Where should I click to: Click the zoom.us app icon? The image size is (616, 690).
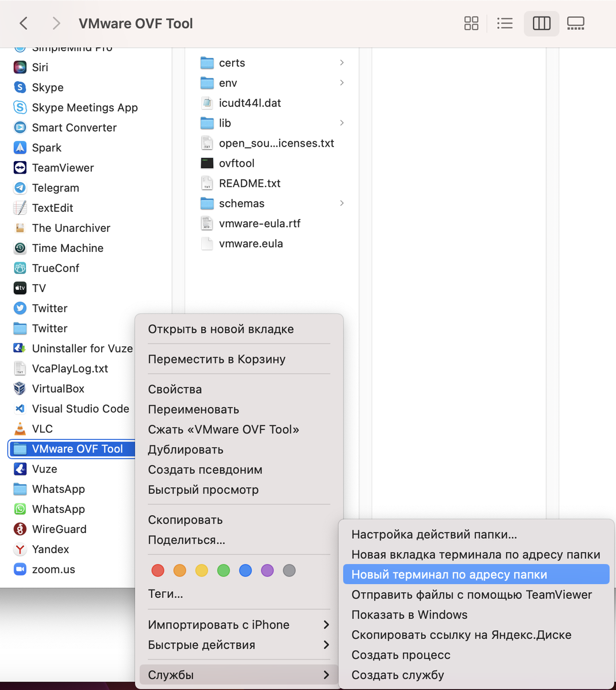pos(20,569)
